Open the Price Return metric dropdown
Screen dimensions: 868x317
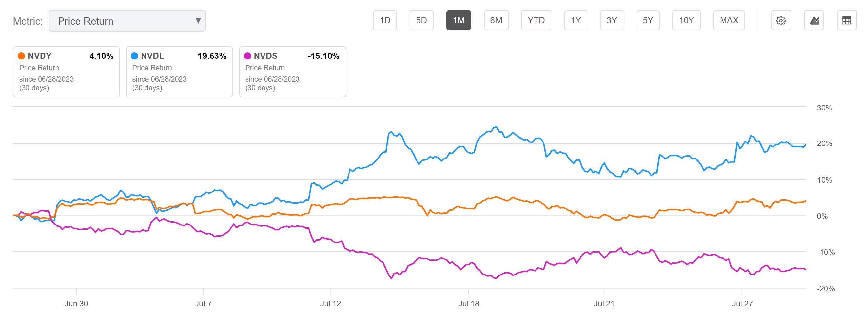pyautogui.click(x=127, y=21)
